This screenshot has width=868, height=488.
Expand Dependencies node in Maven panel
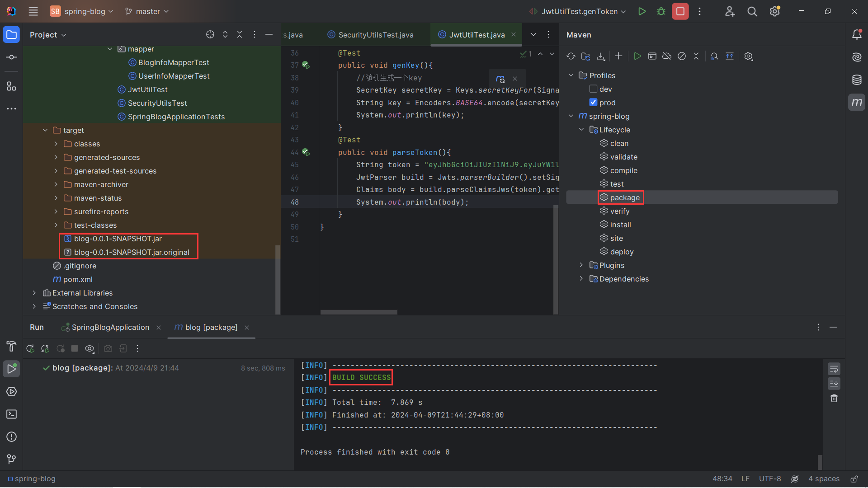(x=581, y=279)
